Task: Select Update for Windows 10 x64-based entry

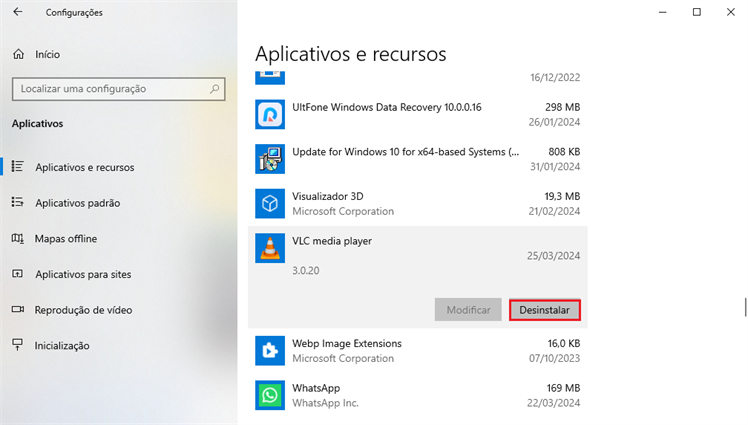Action: click(x=405, y=152)
